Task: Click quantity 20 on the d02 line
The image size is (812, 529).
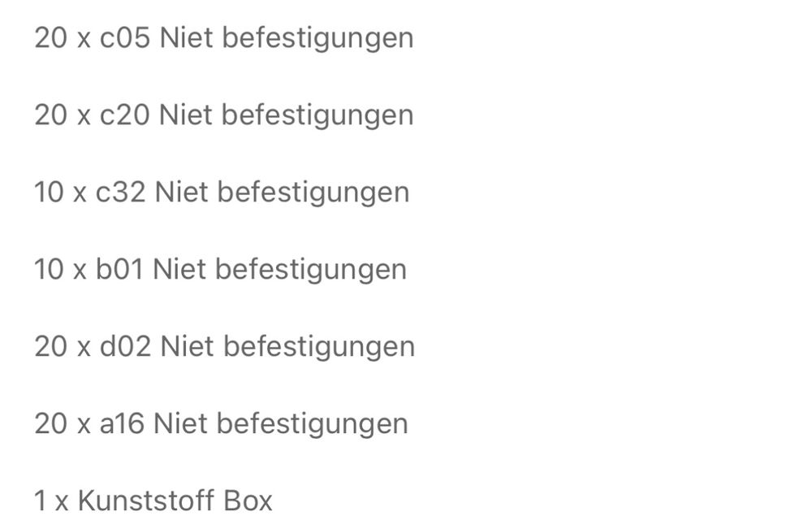Action: (50, 347)
